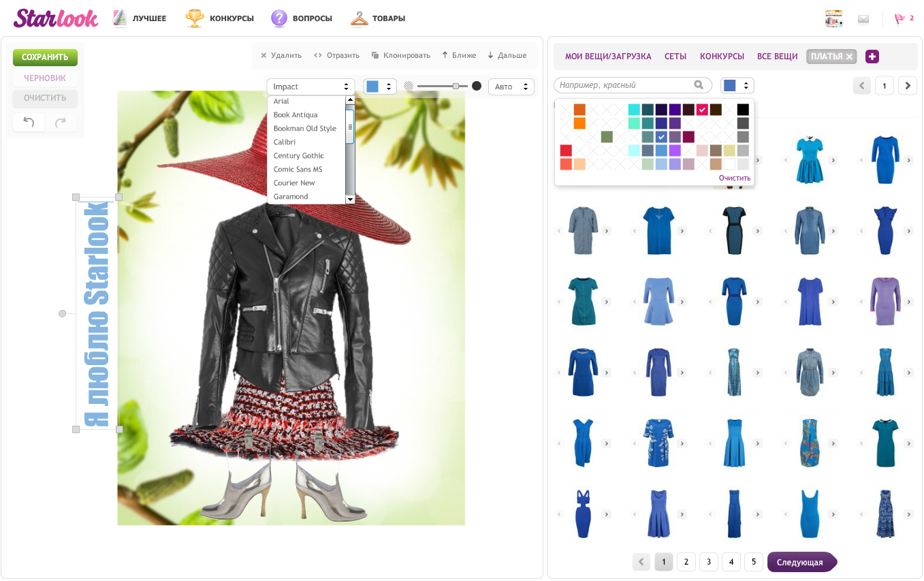The width and height of the screenshot is (924, 581).
Task: Click the hatched transparent opacity icon
Action: (x=409, y=87)
